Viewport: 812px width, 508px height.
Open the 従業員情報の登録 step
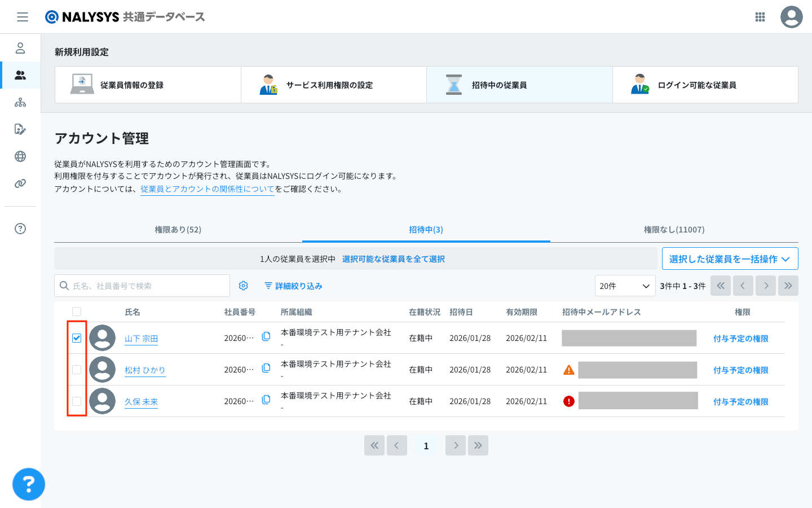tap(148, 85)
